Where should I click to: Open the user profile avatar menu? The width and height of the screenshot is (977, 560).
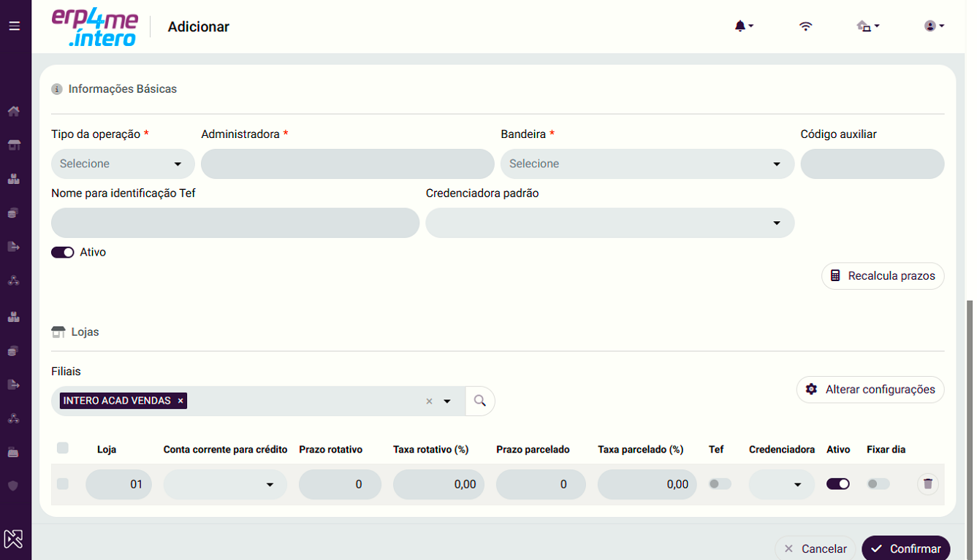click(x=934, y=26)
